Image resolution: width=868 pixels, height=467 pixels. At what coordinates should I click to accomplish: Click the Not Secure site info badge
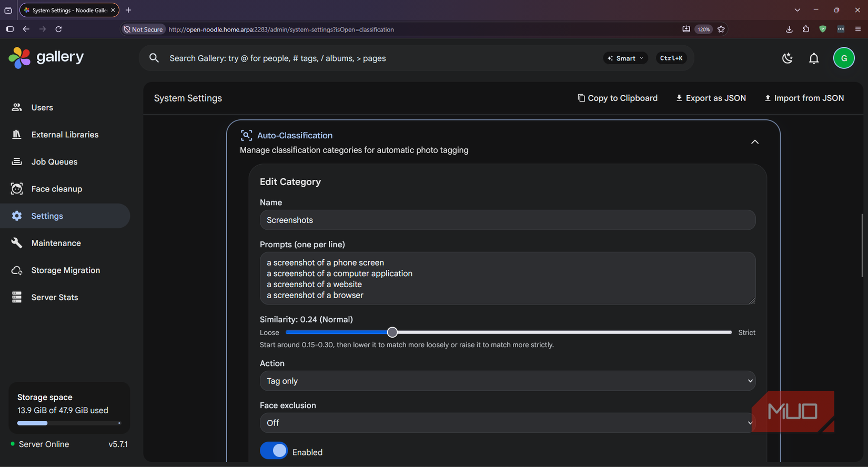tap(144, 29)
